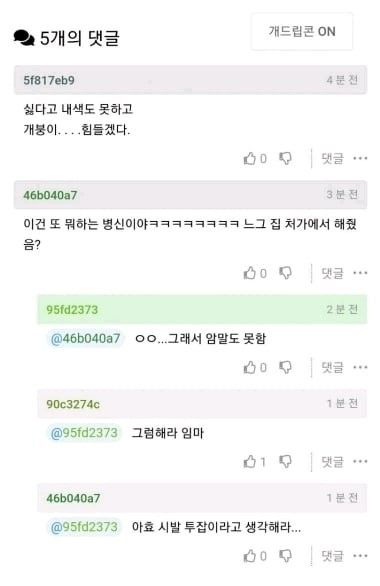The width and height of the screenshot is (380, 586).
Task: Click 댓글 under the 95fd2373 reply
Action: pyautogui.click(x=332, y=367)
